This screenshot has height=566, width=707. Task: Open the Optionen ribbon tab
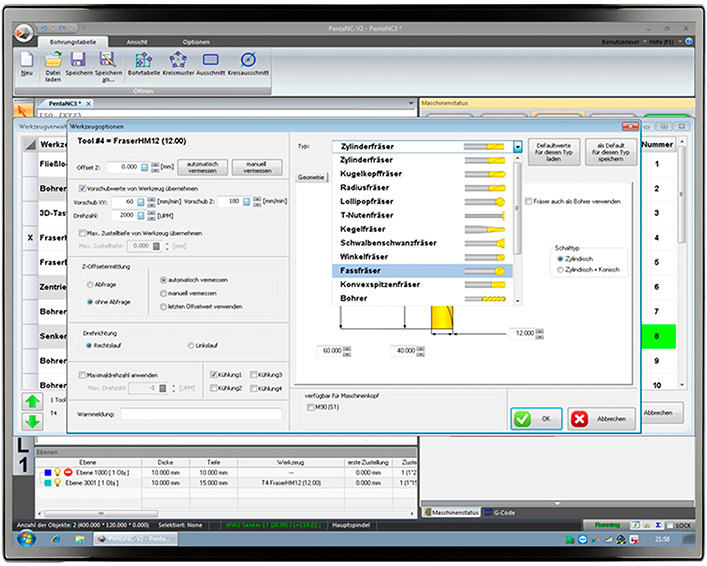click(196, 41)
